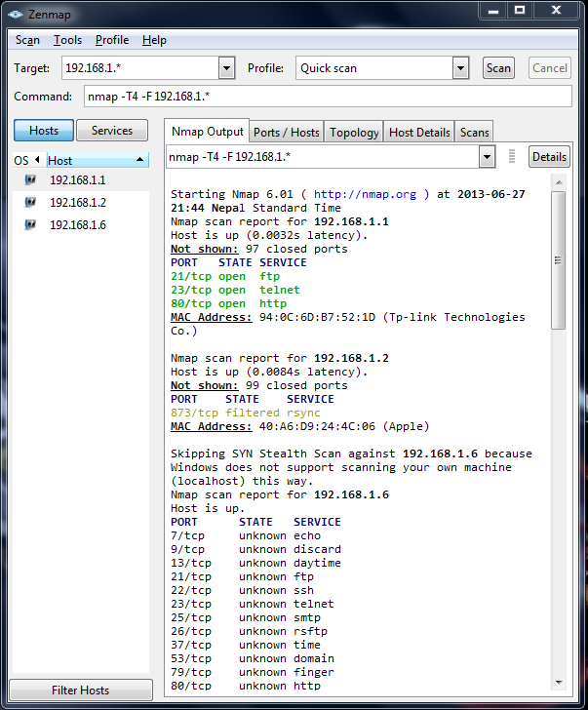
Task: Click the '37/tcp unknown time' line
Action: (246, 645)
